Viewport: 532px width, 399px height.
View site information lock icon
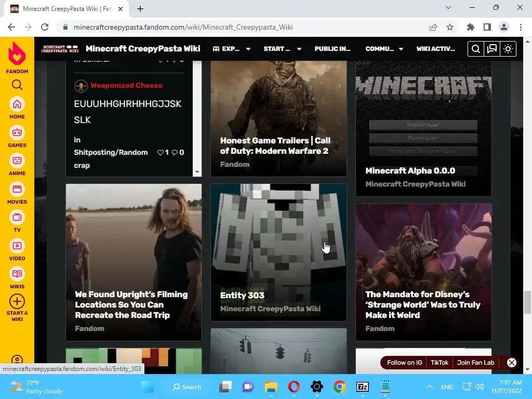pos(65,27)
